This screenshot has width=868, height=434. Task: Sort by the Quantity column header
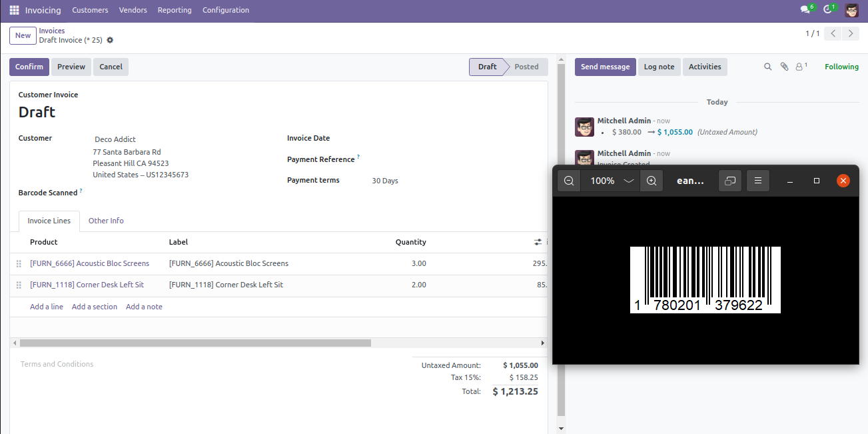tap(410, 242)
